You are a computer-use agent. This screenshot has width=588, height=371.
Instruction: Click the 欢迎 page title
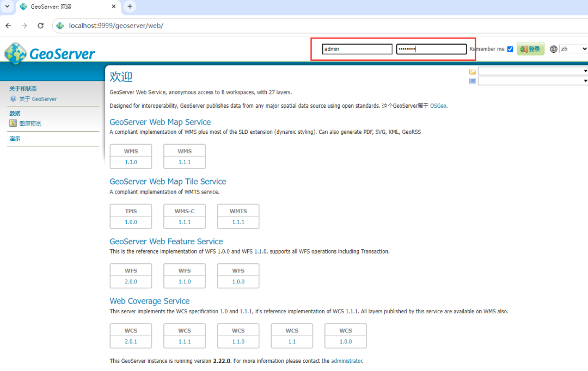121,77
